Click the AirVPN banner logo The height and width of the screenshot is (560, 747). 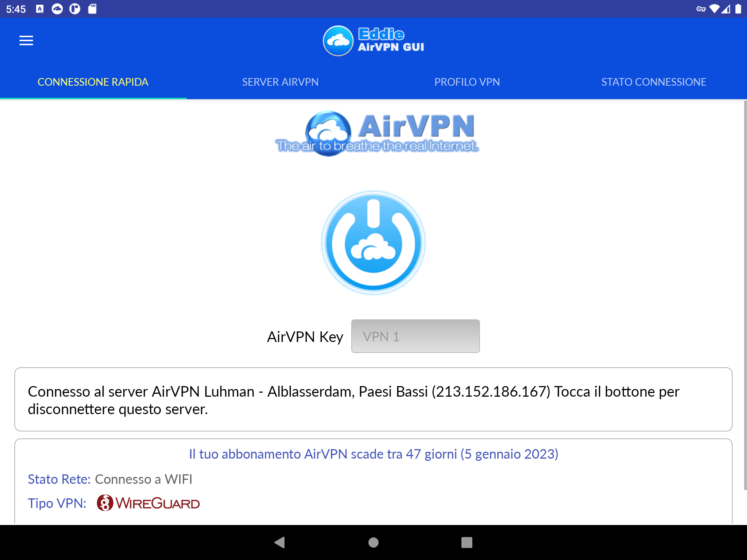point(376,134)
